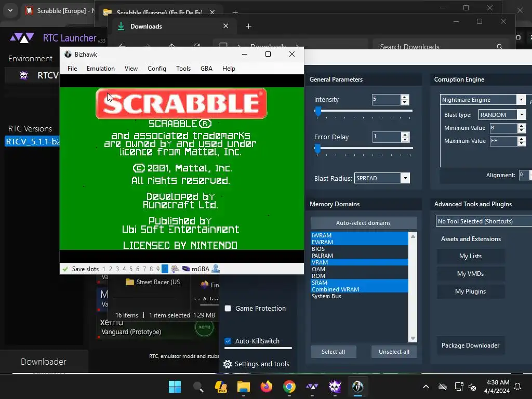This screenshot has width=532, height=399.
Task: Decrease Error Delay with spinner down arrow
Action: (x=404, y=139)
